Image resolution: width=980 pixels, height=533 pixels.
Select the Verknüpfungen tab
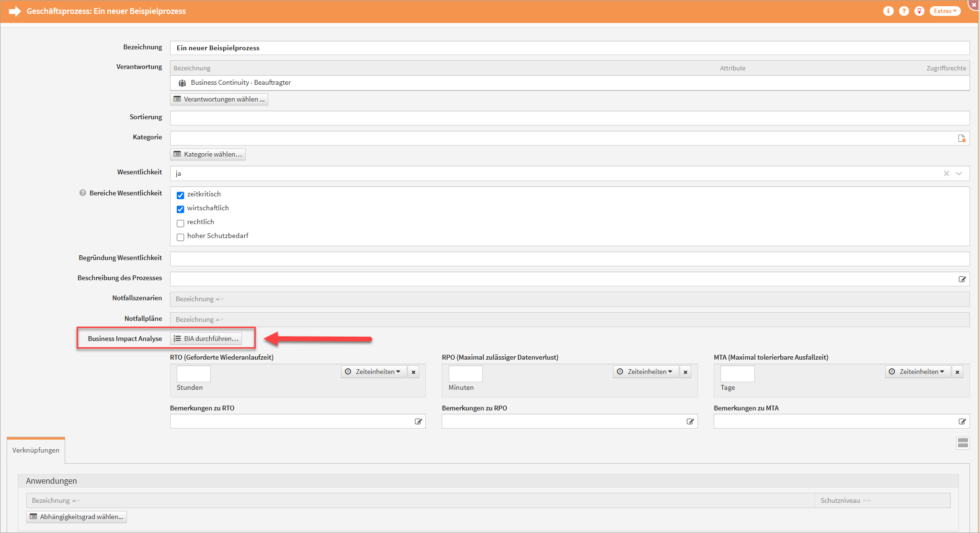(36, 450)
